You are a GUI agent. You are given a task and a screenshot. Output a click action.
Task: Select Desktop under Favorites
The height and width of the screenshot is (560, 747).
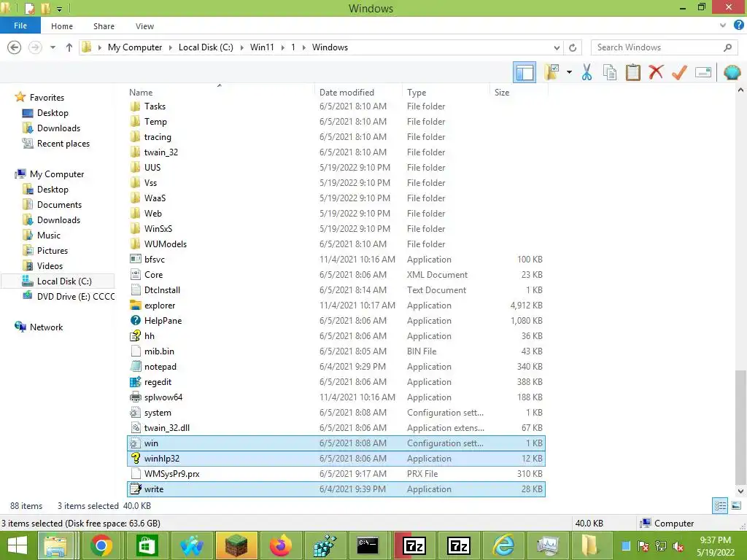(x=53, y=113)
